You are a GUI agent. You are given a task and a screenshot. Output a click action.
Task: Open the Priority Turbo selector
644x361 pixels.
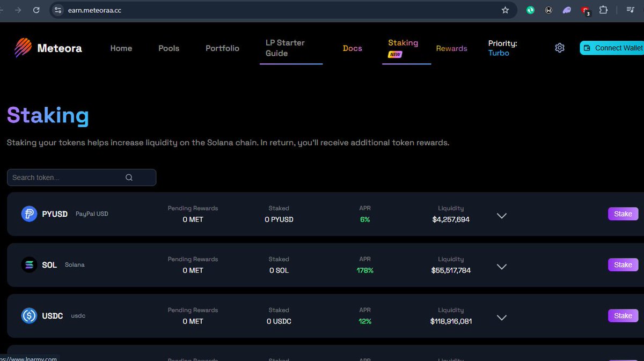point(502,48)
